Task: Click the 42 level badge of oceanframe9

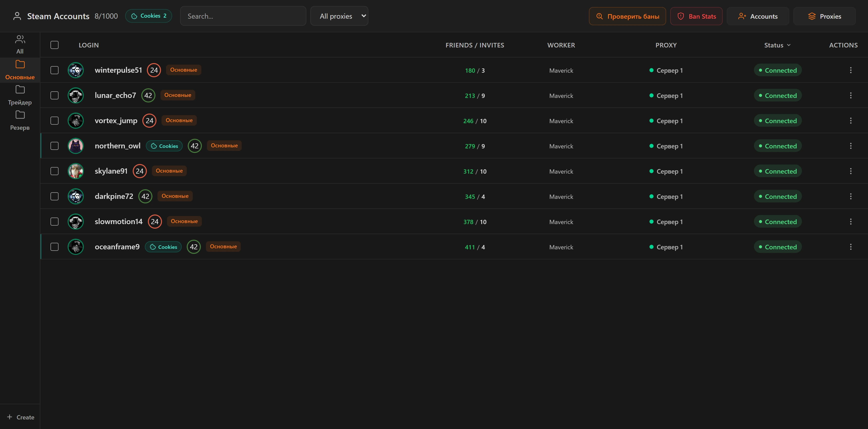Action: tap(194, 247)
